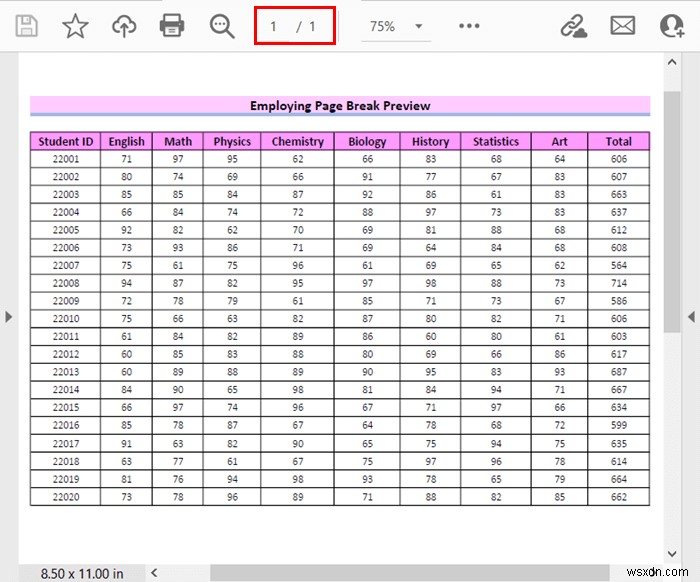Click the Student ID column header
Screen dimensions: 700x582
(66, 141)
